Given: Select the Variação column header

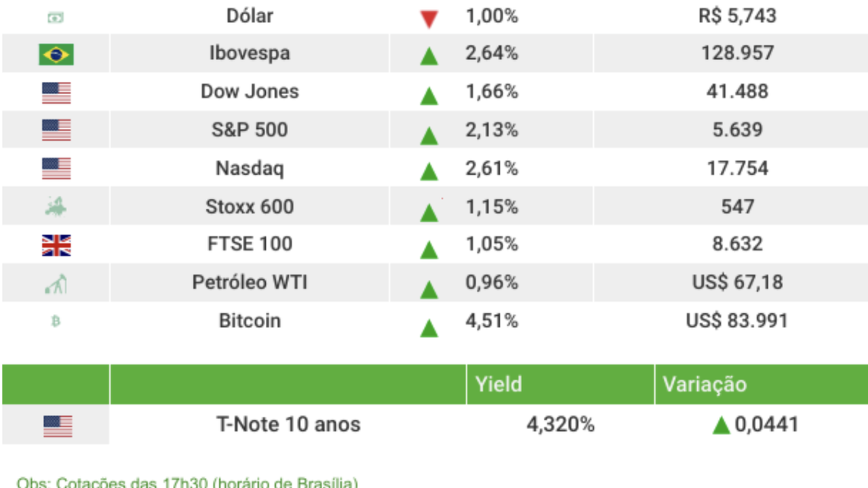Looking at the screenshot, I should coord(705,384).
